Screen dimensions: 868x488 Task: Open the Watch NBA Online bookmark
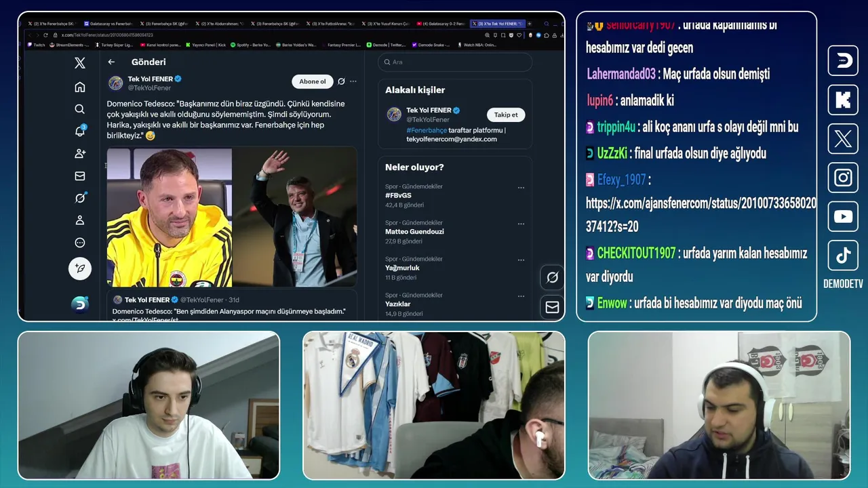477,45
